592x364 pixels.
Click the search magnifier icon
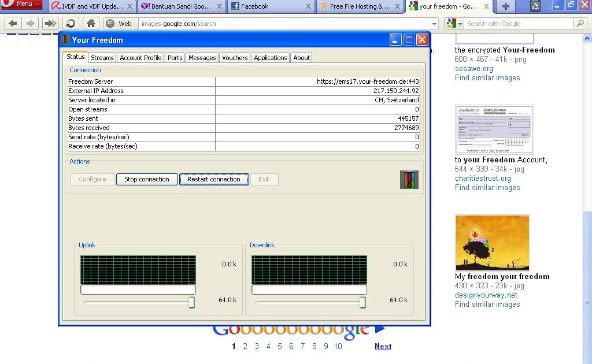tap(580, 23)
